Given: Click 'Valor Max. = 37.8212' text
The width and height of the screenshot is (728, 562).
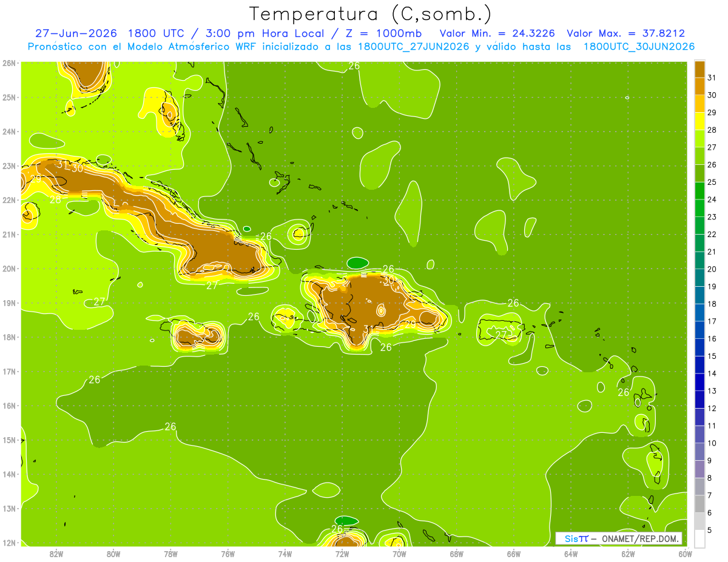Looking at the screenshot, I should point(625,33).
